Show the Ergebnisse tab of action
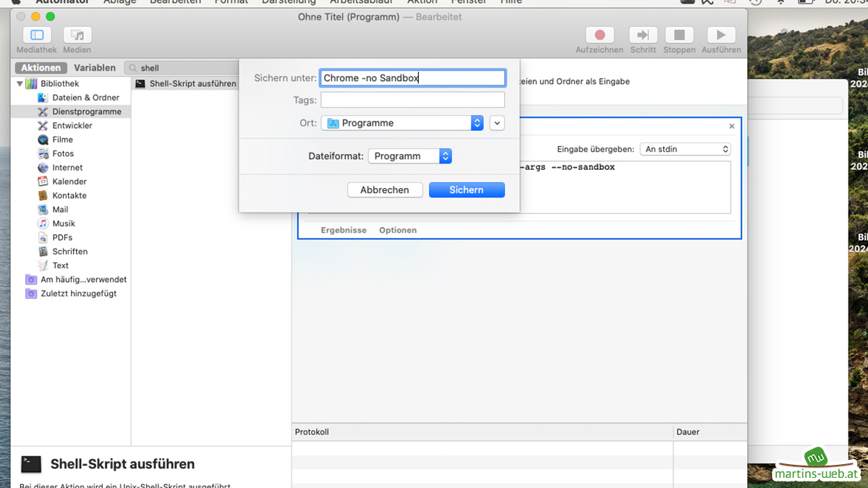The width and height of the screenshot is (868, 488). pos(344,230)
